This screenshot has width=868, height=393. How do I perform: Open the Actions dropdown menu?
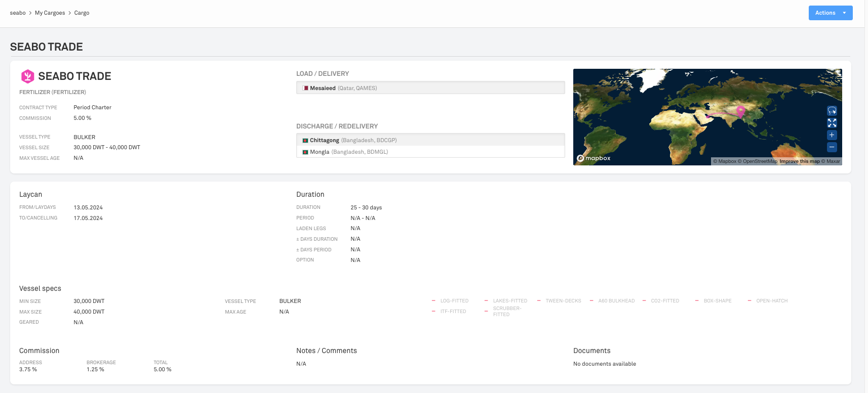click(x=830, y=13)
